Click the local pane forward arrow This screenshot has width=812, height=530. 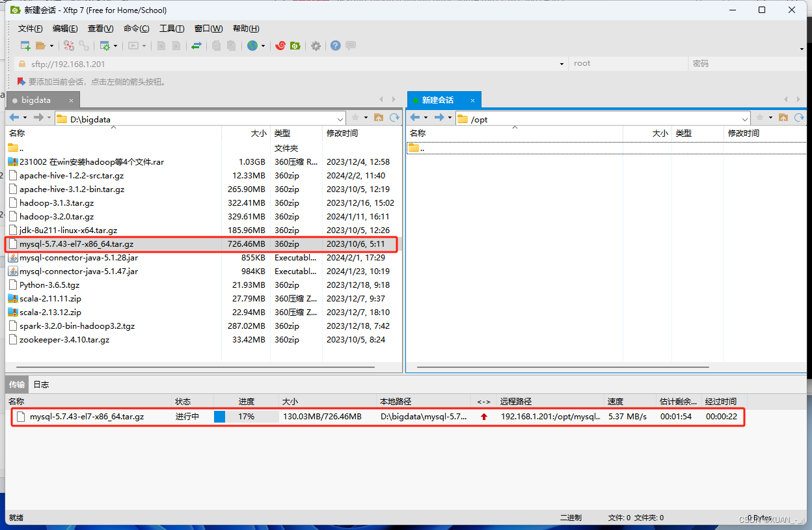point(38,118)
